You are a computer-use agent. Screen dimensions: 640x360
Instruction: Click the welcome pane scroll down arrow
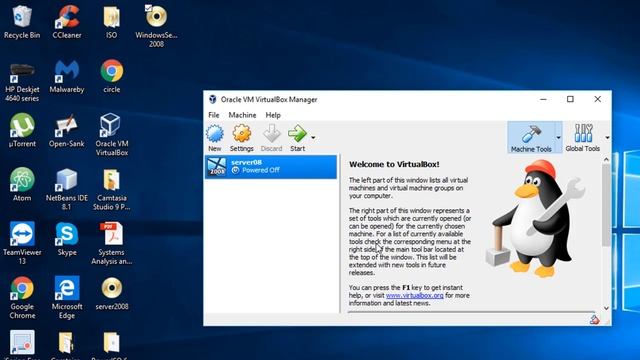pos(606,308)
